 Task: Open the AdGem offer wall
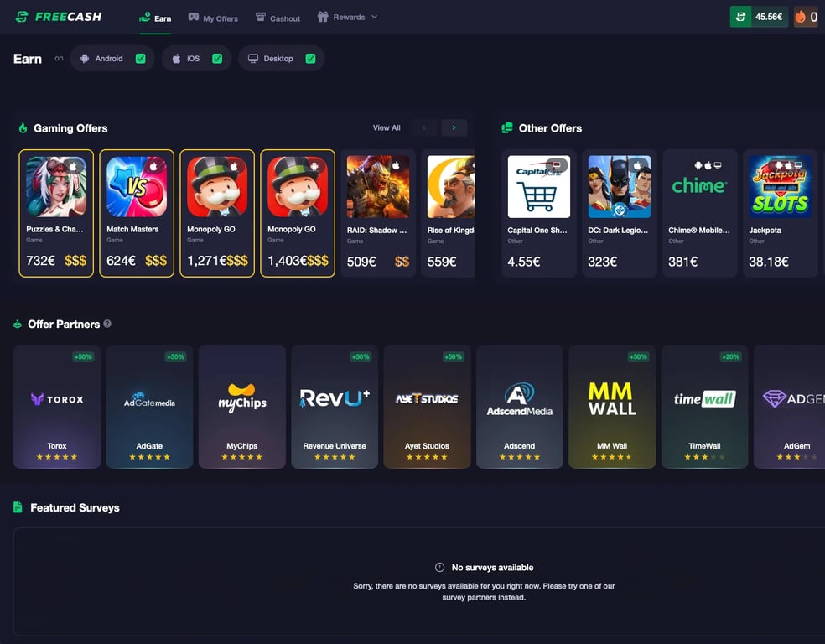click(x=789, y=407)
